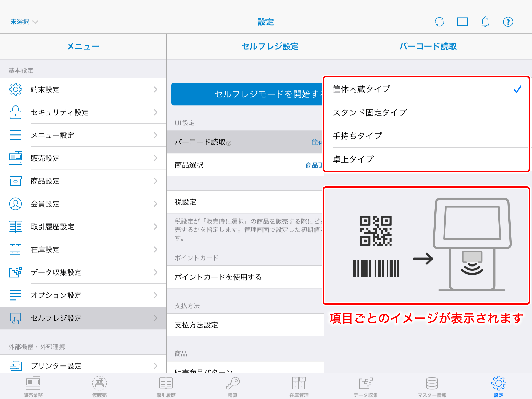Select the 設定 bottom tab
This screenshot has height=399, width=532.
coord(498,387)
